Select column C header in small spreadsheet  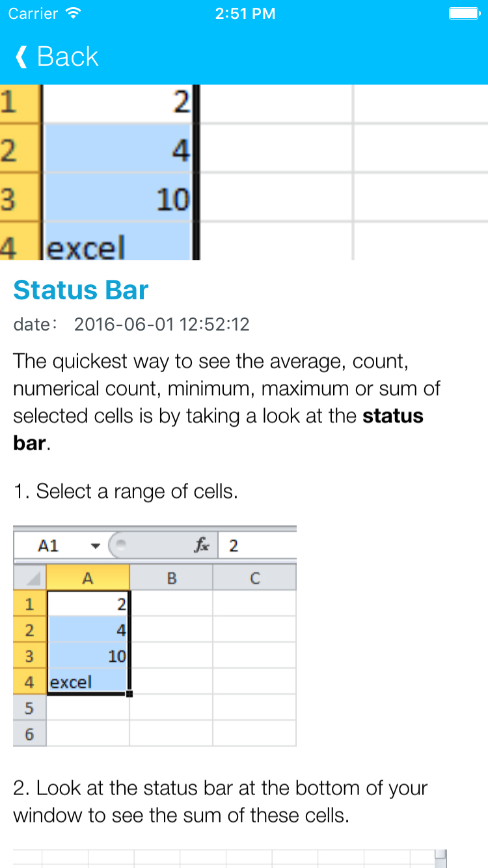[254, 578]
